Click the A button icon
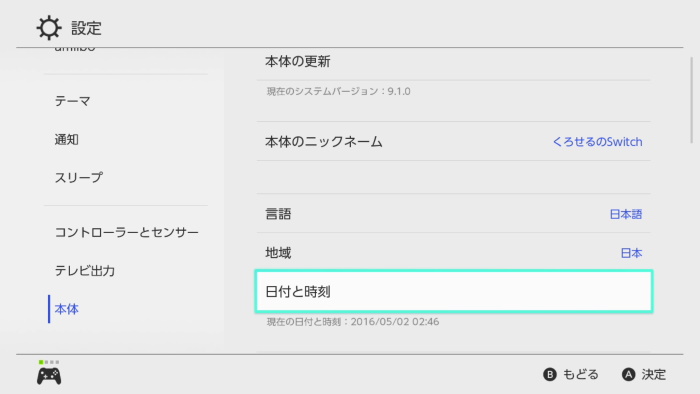Viewport: 700px width, 394px height. coord(629,374)
